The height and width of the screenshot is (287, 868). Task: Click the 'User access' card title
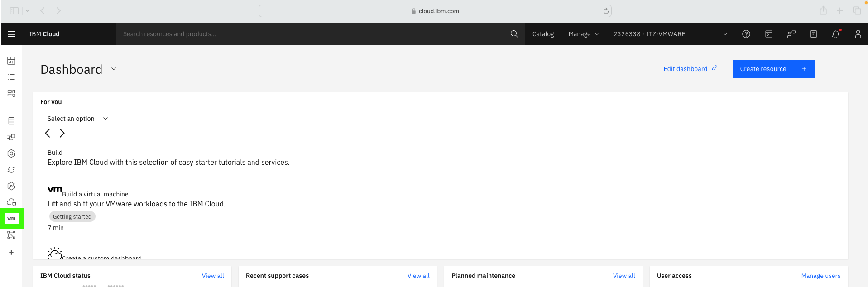coord(674,276)
